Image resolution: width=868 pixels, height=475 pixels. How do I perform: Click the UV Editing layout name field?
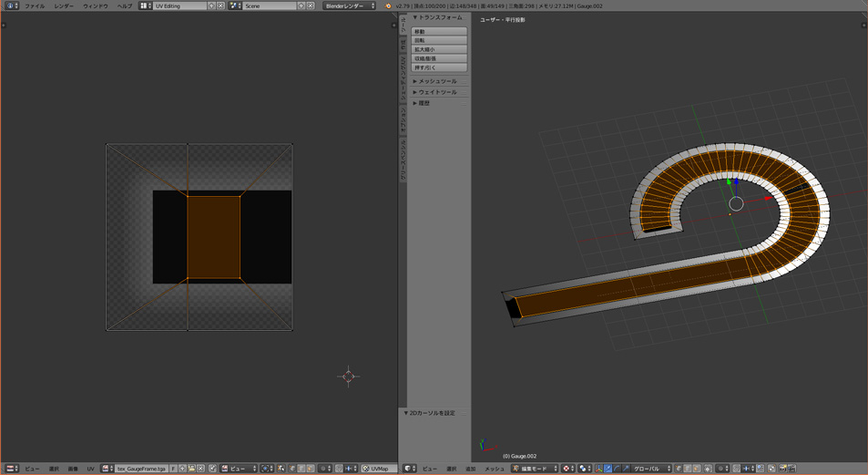tap(180, 5)
